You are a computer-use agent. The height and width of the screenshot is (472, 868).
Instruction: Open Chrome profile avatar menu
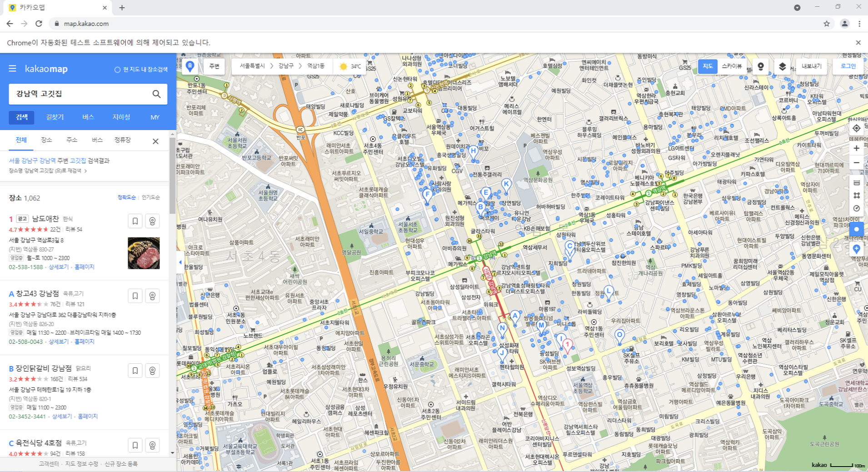click(844, 24)
